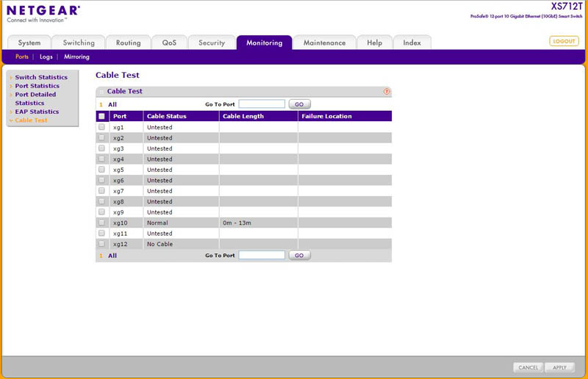Click the bottom All link
Screen dimensions: 588x379
click(112, 256)
